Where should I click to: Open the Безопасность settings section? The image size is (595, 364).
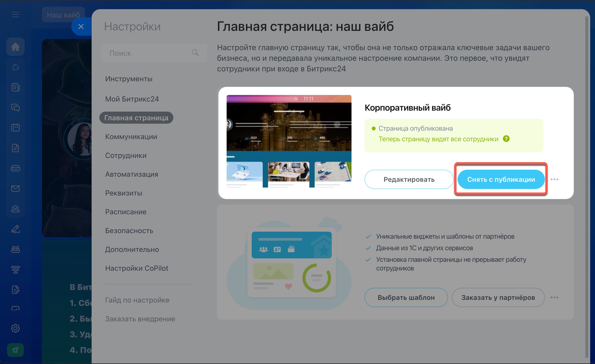[129, 230]
